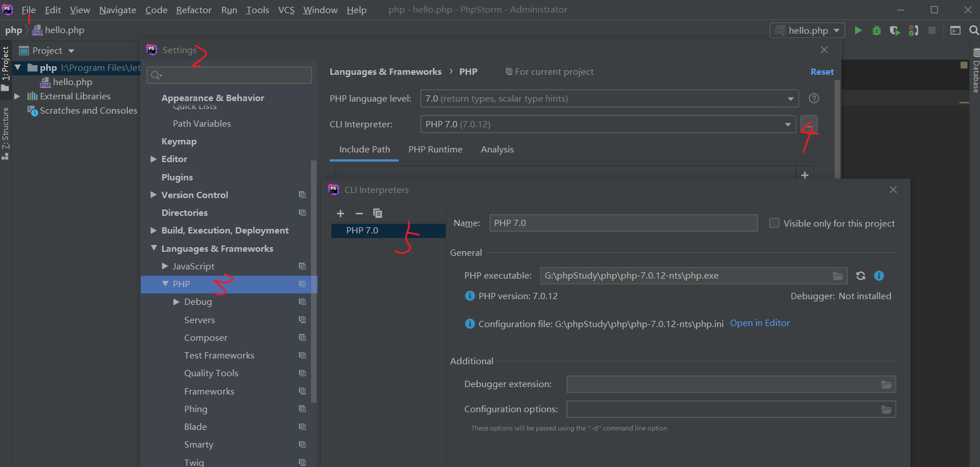Screen dimensions: 980x467
Task: Expand the Debug settings node
Action: coord(176,302)
